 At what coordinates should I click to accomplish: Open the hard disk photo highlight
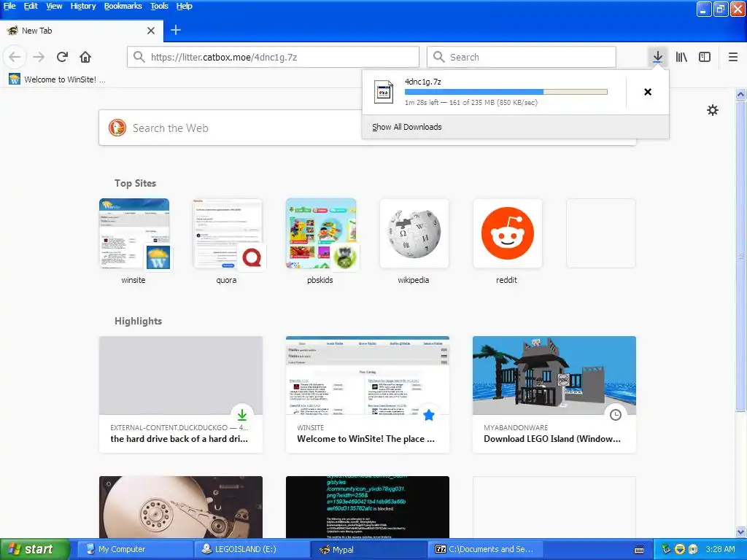(181, 507)
